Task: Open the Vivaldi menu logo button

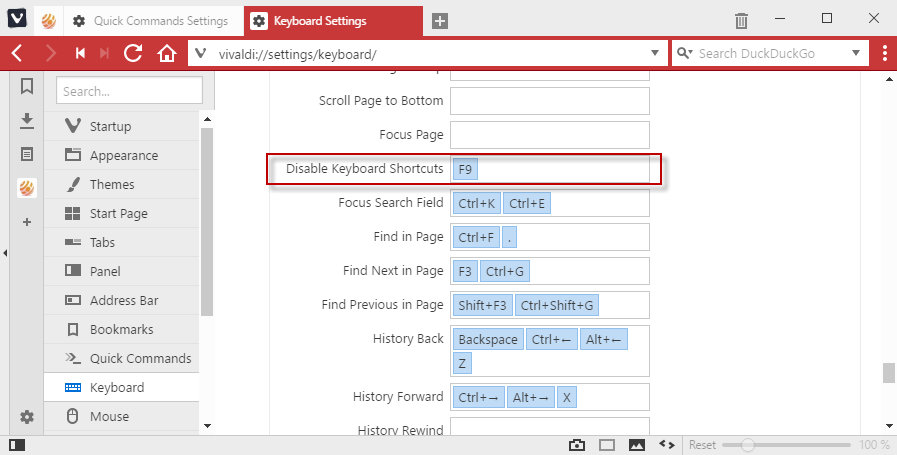Action: tap(17, 19)
